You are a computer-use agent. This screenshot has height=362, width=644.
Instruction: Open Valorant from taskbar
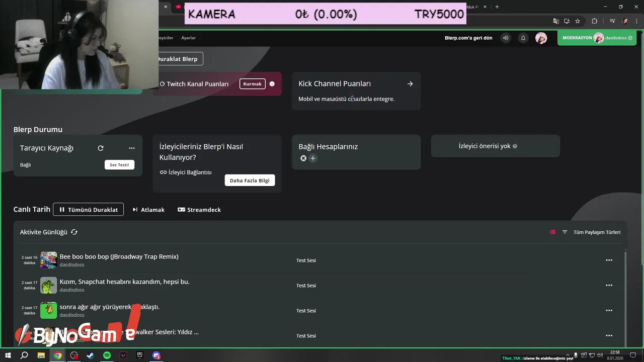(x=124, y=355)
